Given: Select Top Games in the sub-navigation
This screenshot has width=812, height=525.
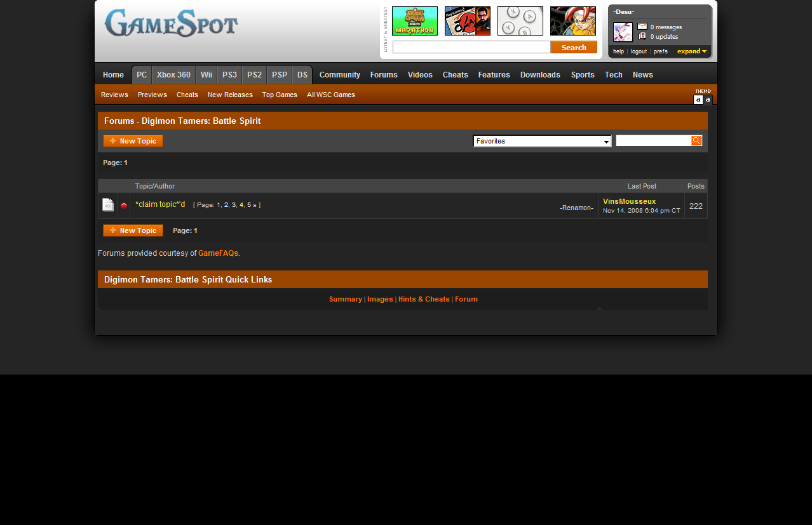Looking at the screenshot, I should pyautogui.click(x=280, y=95).
